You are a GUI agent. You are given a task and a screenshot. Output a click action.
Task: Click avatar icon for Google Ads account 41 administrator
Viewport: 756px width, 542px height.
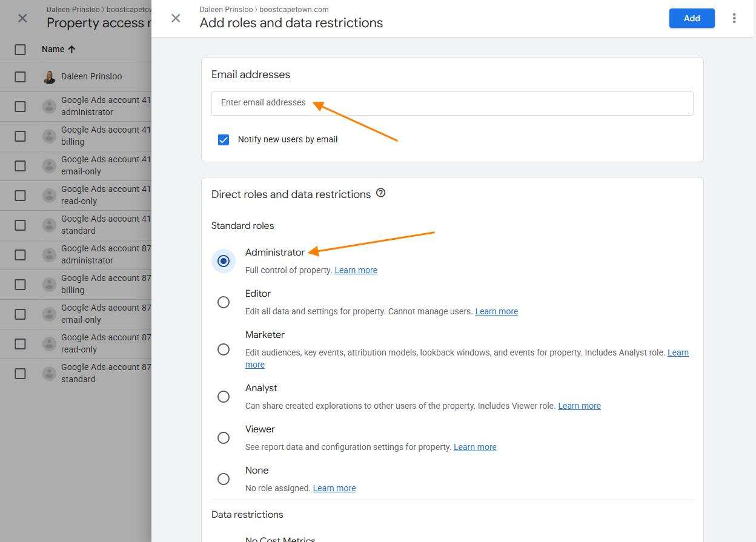(50, 107)
